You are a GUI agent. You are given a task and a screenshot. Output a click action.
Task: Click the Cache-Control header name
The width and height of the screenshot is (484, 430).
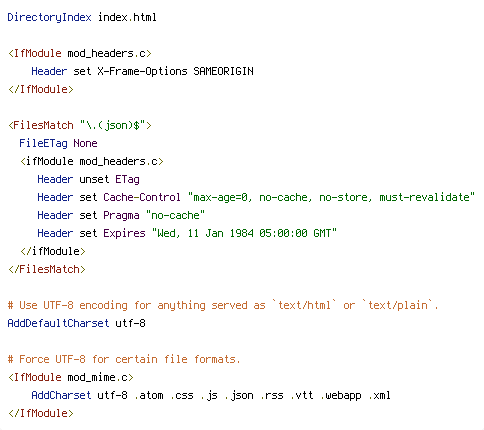pyautogui.click(x=142, y=197)
